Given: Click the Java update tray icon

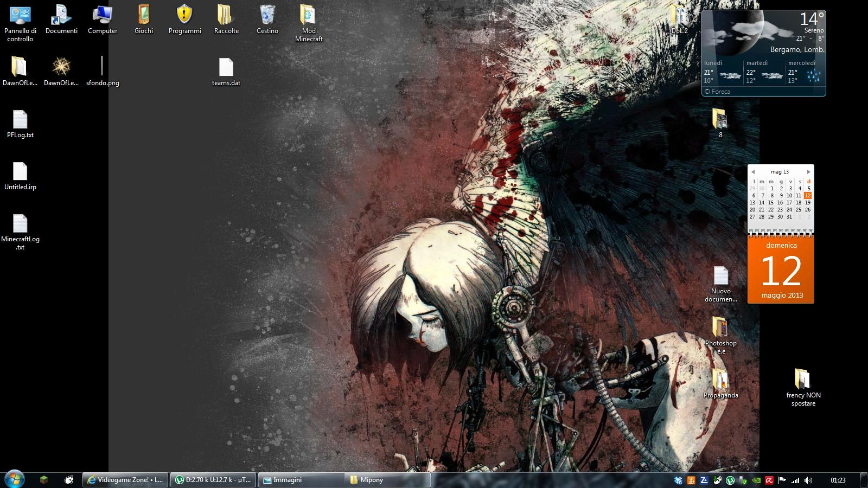Looking at the screenshot, I should (x=691, y=480).
